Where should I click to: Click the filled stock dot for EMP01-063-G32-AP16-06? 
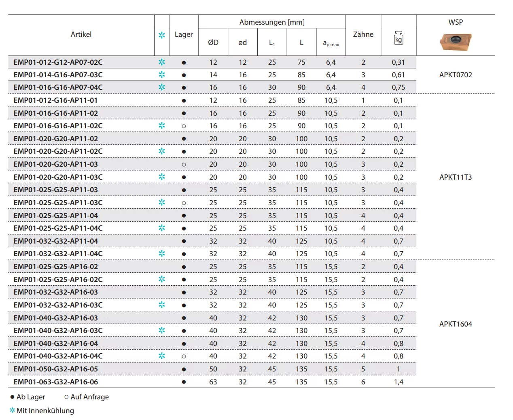(x=184, y=382)
